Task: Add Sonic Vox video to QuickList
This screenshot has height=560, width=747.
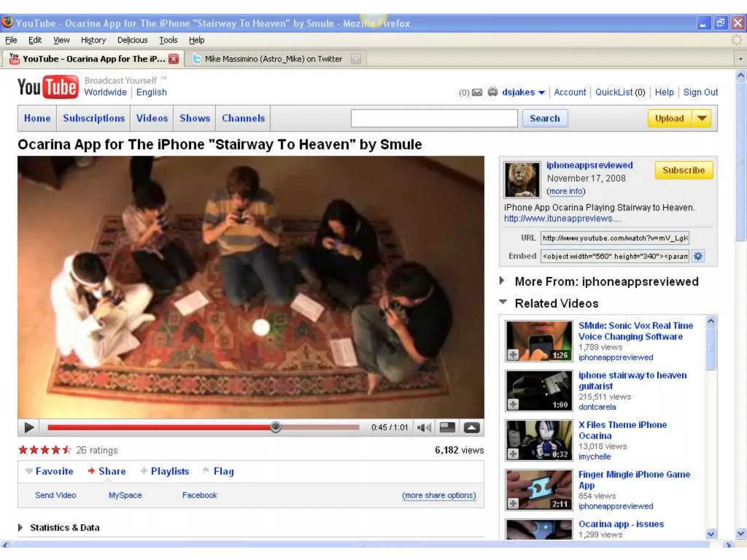Action: click(x=513, y=354)
